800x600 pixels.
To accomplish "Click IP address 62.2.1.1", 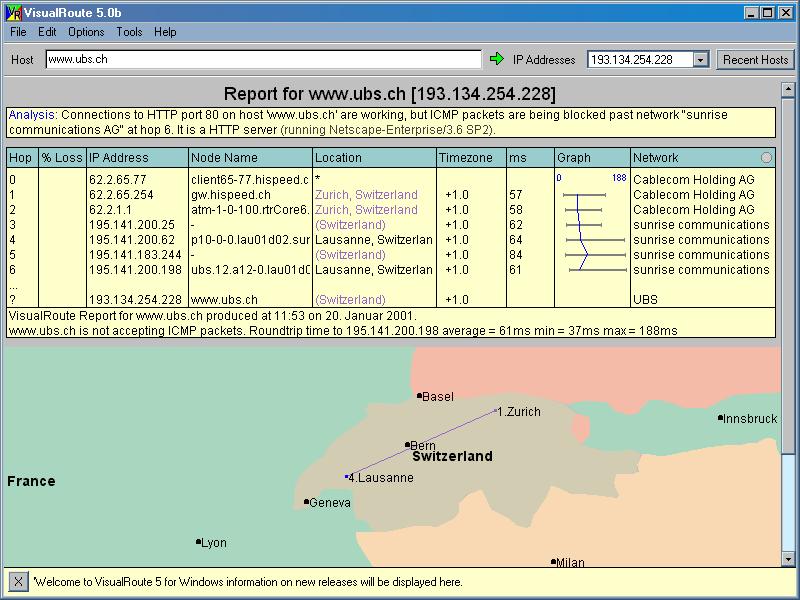I will pyautogui.click(x=110, y=210).
